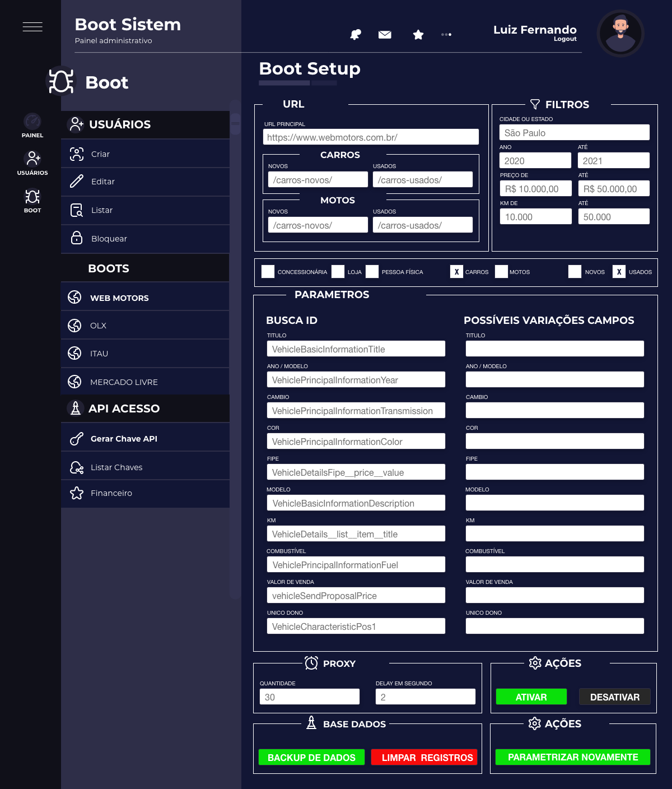The height and width of the screenshot is (789, 672).
Task: Open Usuários icon in left rail
Action: [34, 158]
